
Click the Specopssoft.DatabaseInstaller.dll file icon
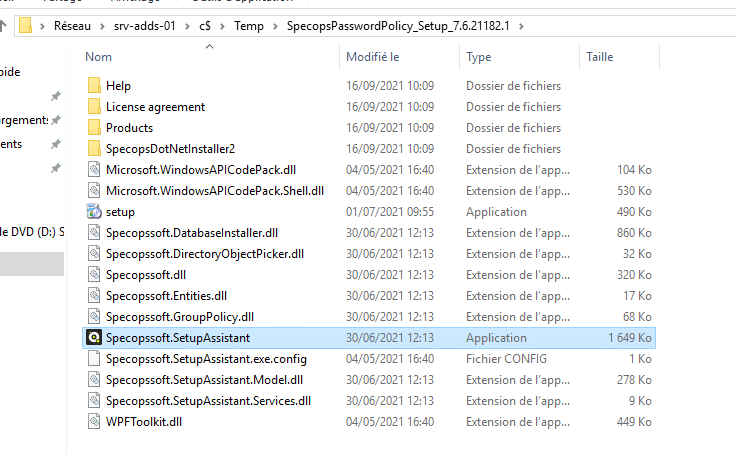(x=94, y=233)
